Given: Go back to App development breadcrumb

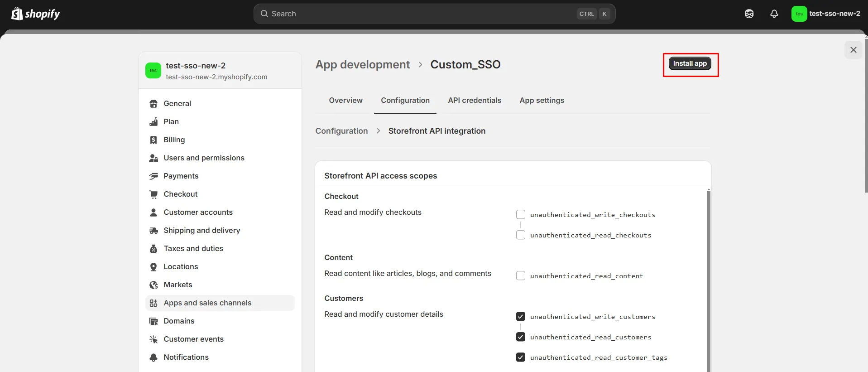Looking at the screenshot, I should tap(363, 64).
